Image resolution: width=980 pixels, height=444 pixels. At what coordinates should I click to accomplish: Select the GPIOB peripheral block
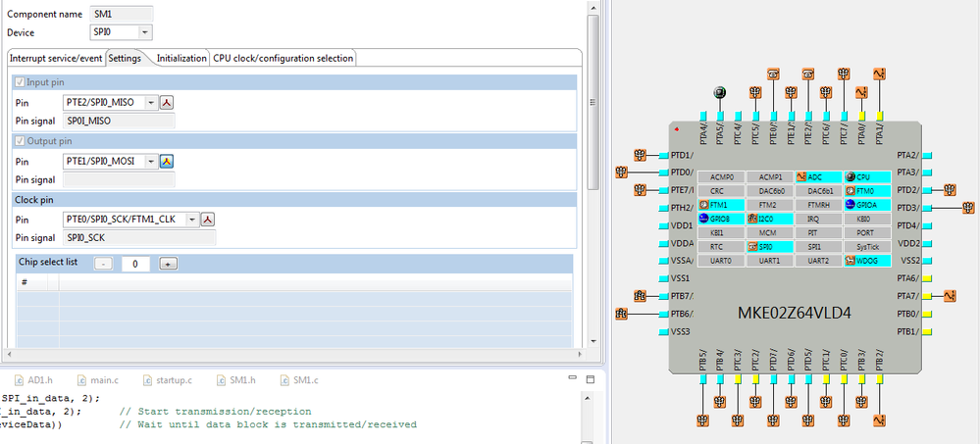(721, 219)
